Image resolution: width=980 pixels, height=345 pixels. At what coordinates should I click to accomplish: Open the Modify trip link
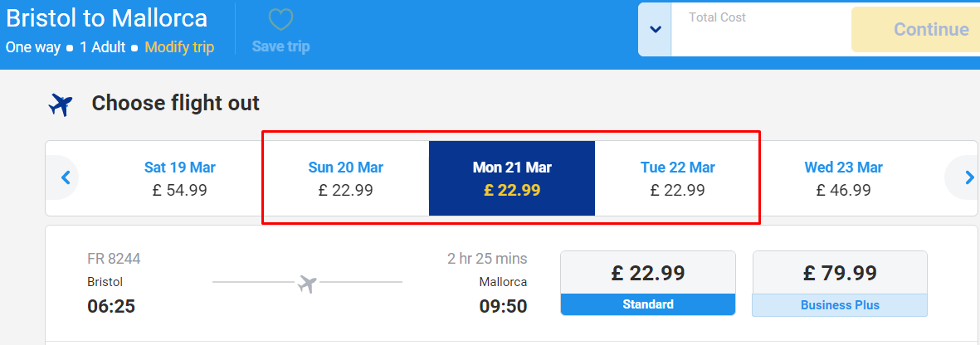179,47
